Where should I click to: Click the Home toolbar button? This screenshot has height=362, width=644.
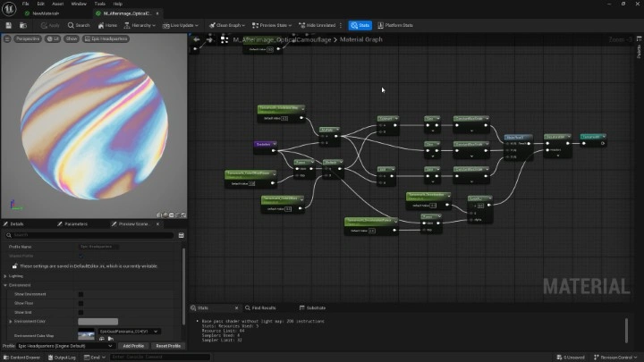(x=106, y=25)
